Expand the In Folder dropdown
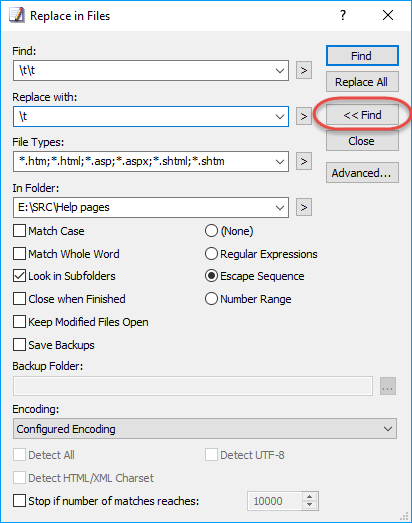The width and height of the screenshot is (412, 523). (x=280, y=208)
